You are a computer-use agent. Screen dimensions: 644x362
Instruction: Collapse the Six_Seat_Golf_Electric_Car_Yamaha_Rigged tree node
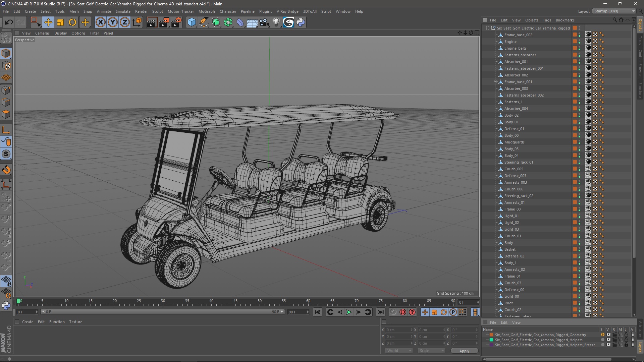click(488, 28)
